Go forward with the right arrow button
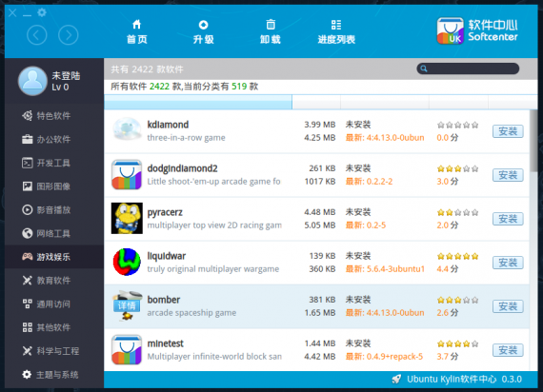 pyautogui.click(x=69, y=35)
